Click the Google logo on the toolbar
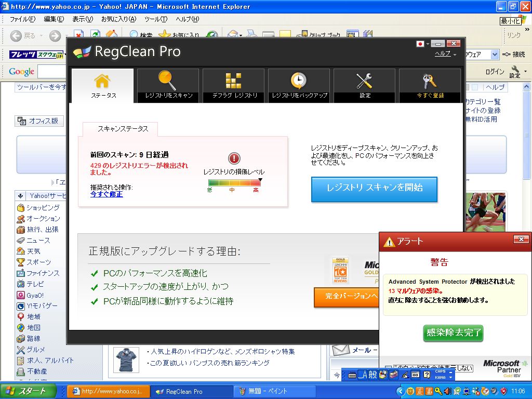The image size is (532, 399). point(21,72)
